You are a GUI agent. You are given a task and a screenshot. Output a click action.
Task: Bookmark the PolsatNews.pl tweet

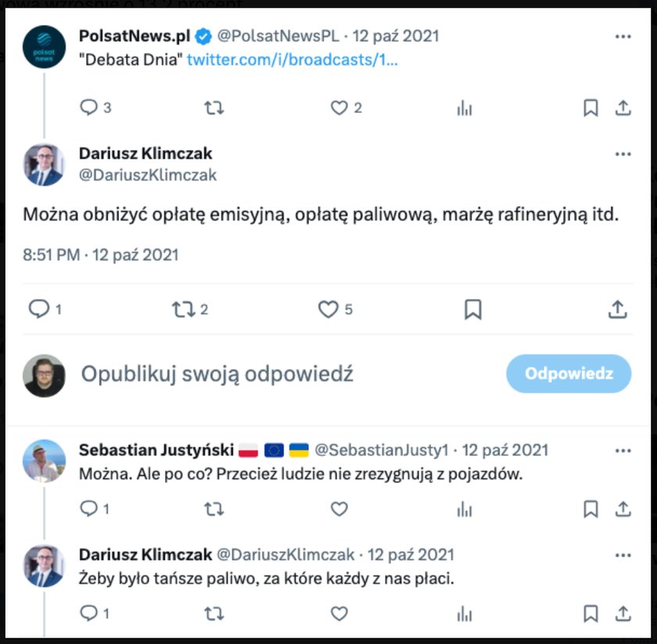pyautogui.click(x=591, y=108)
